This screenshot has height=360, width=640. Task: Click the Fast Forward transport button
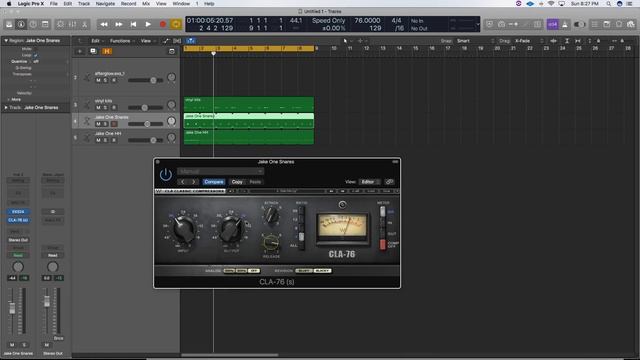click(119, 24)
